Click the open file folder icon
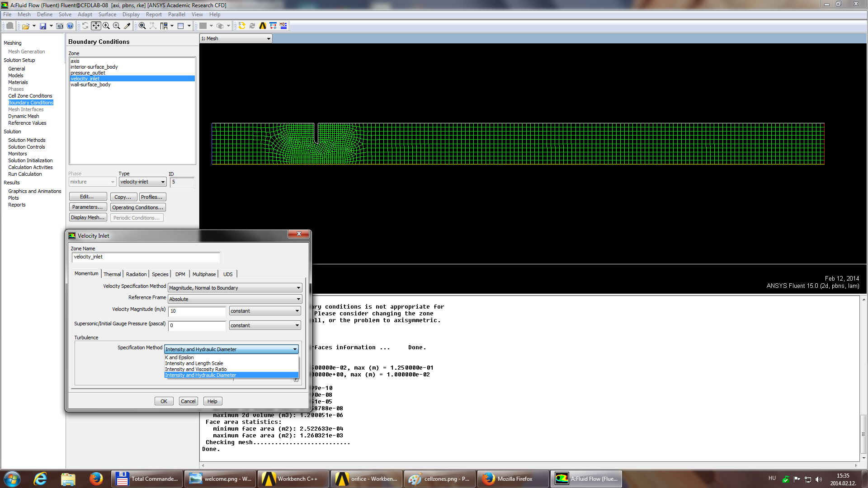The width and height of the screenshot is (868, 488). click(26, 26)
